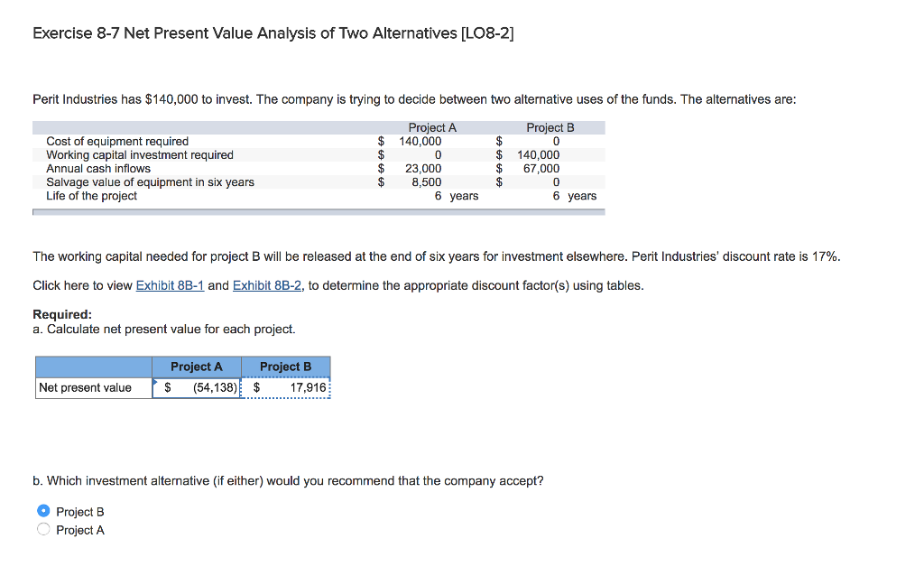
Task: Click the horizontal bar beneath the data table
Action: (318, 209)
